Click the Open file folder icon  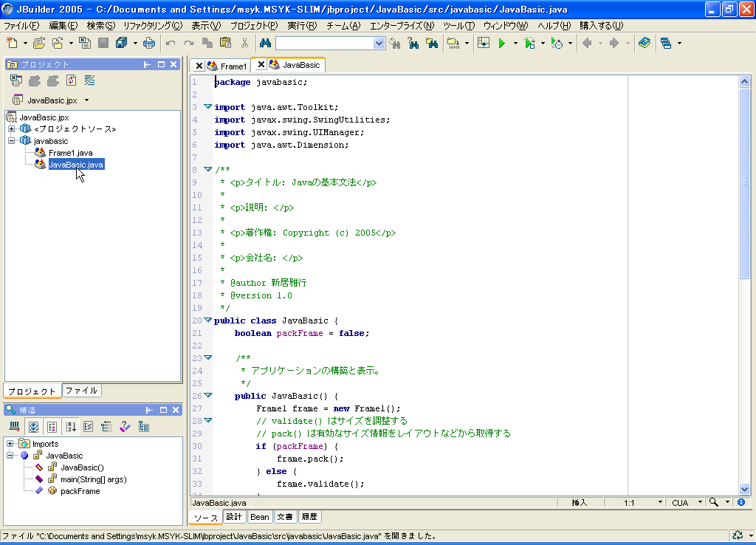[39, 44]
